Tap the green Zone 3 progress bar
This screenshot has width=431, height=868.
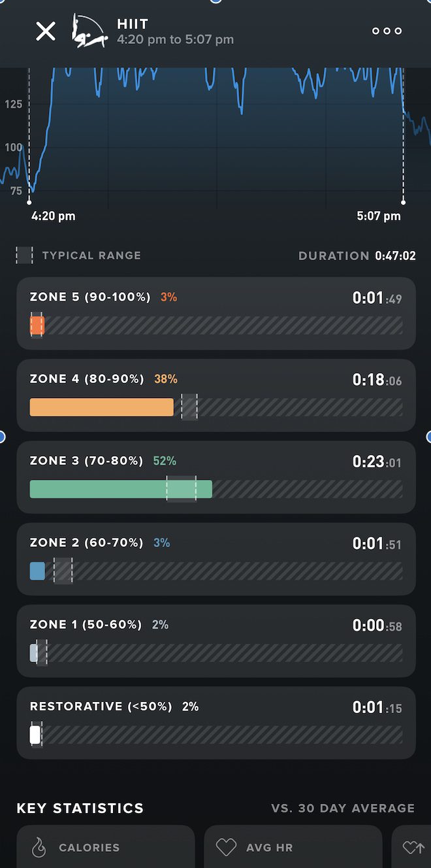[121, 490]
